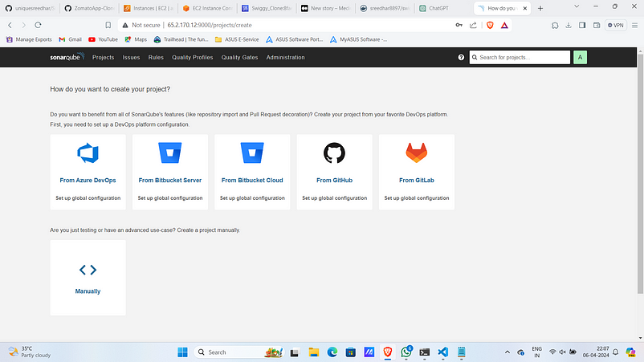Switch to the New story – Medium tab
This screenshot has height=362, width=644.
(326, 8)
